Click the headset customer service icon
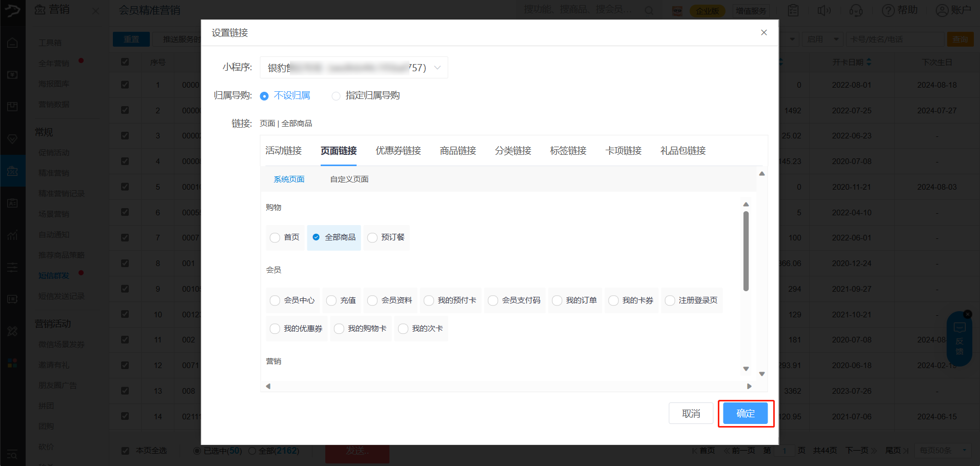980x466 pixels. (856, 11)
